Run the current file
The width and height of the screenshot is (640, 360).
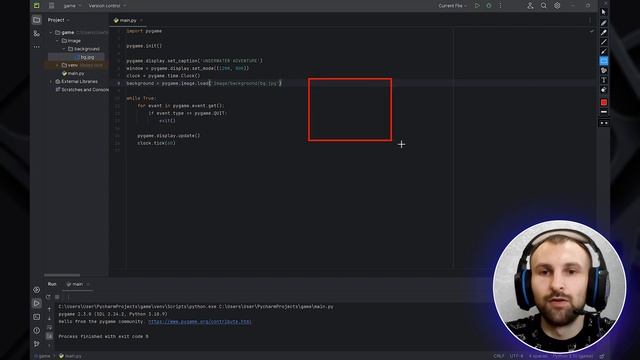(477, 6)
